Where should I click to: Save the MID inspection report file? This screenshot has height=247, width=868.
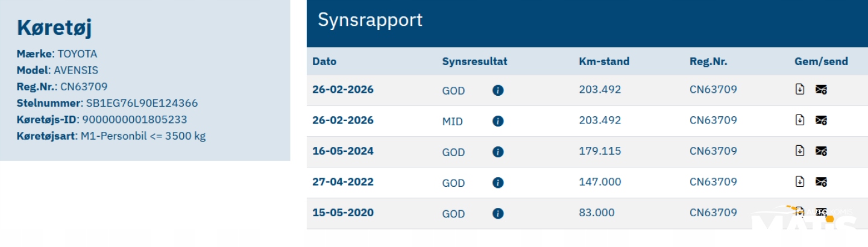[800, 120]
